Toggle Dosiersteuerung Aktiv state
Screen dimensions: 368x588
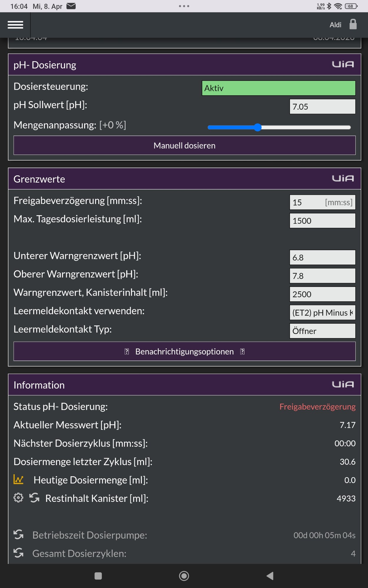coord(279,88)
